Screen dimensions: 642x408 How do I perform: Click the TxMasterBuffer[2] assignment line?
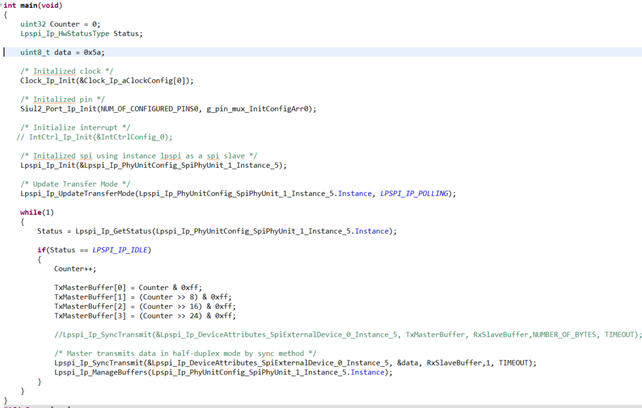pyautogui.click(x=145, y=306)
